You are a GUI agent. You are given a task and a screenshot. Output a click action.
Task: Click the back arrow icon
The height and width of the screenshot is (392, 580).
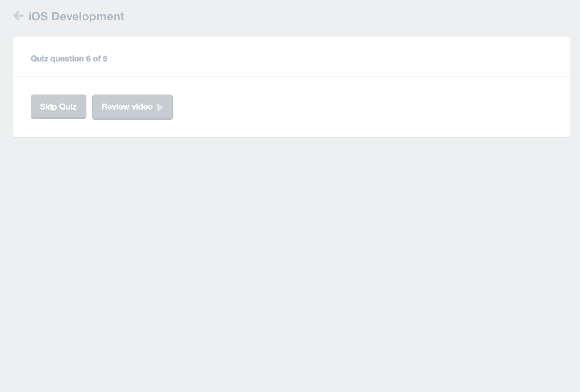point(19,16)
